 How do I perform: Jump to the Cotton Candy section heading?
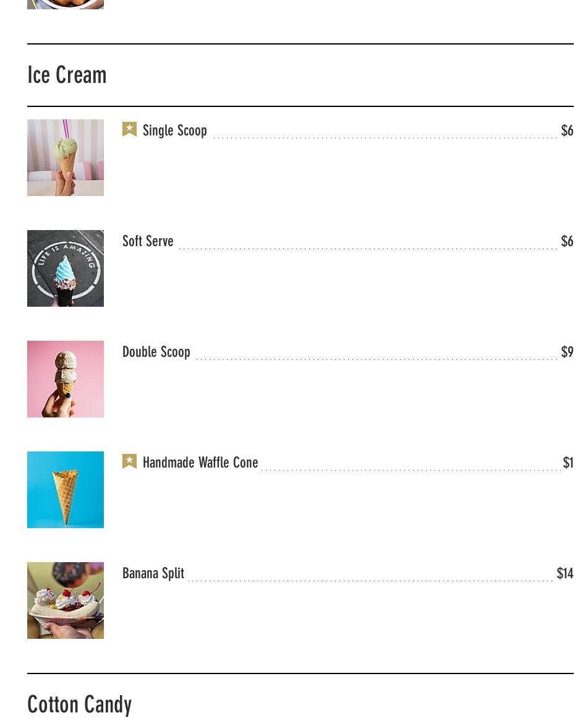pyautogui.click(x=80, y=704)
